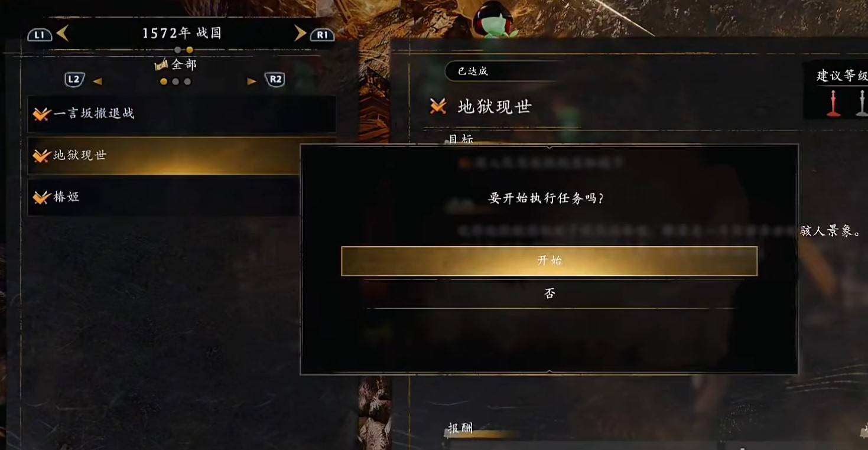Cancel by selecting 否

(x=550, y=294)
